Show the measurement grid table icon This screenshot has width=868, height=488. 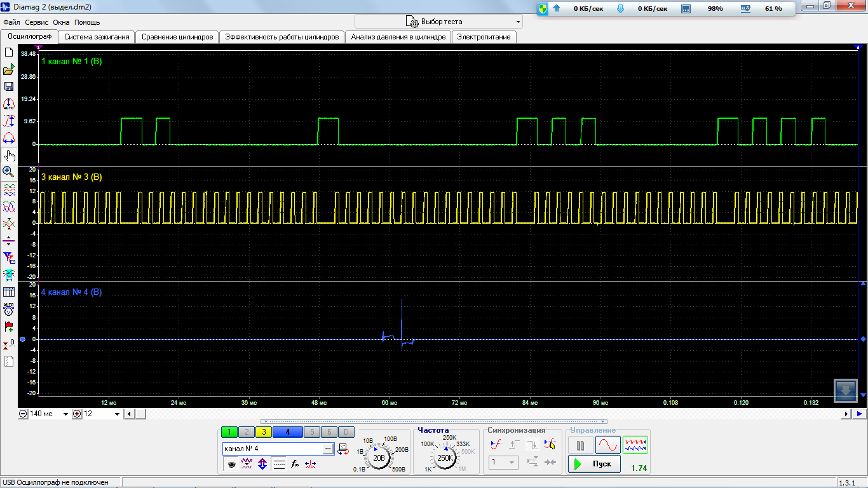coord(9,292)
